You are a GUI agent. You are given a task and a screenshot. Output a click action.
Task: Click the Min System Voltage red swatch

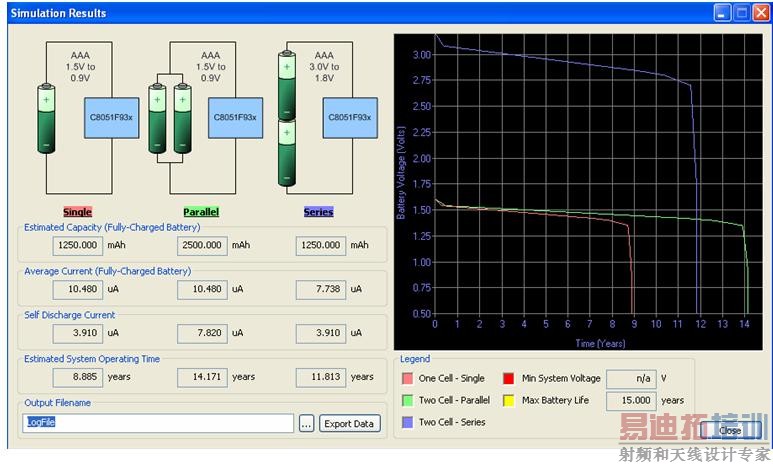[x=508, y=379]
